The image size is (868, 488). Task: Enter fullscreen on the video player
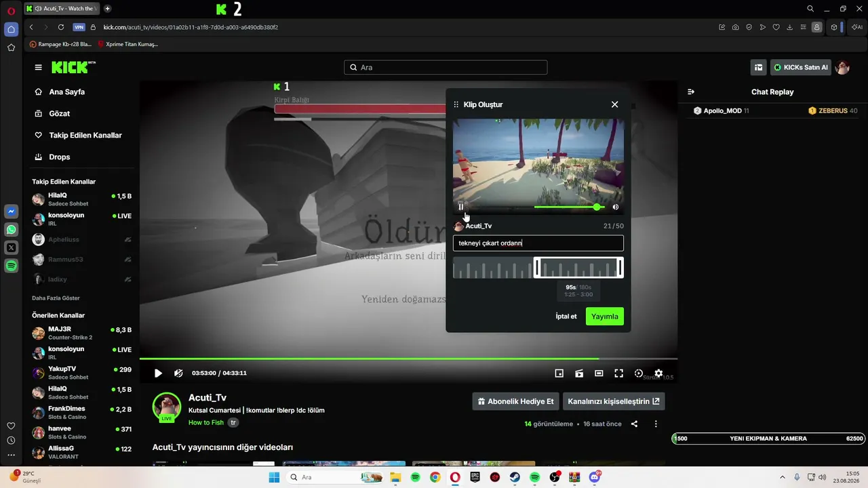click(x=618, y=373)
